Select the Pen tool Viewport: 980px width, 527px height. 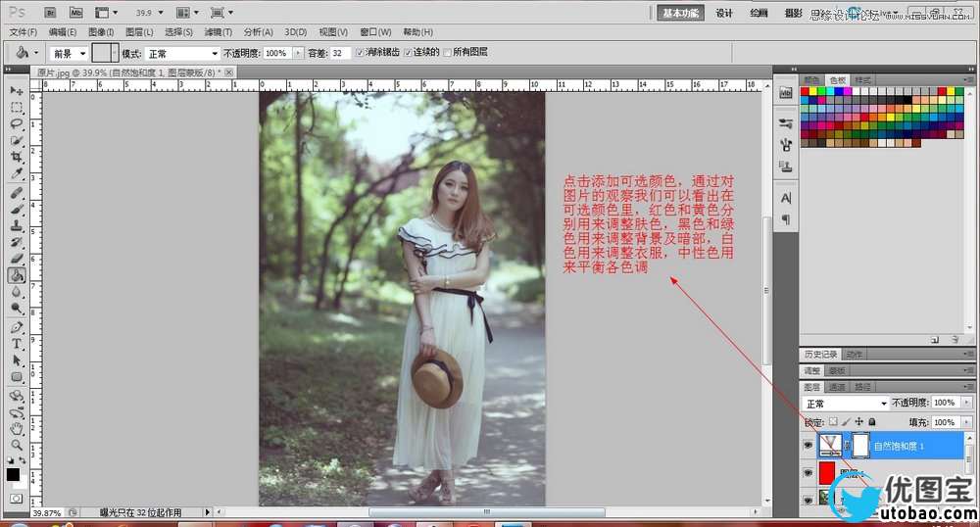click(17, 327)
